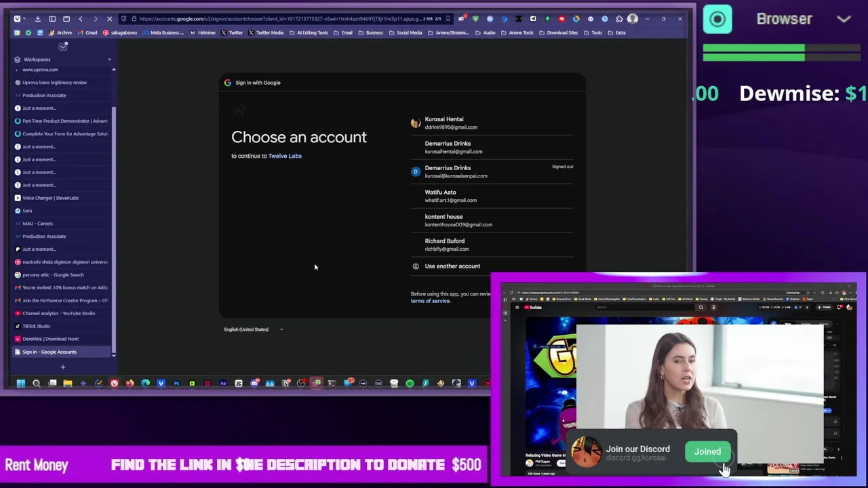This screenshot has height=488, width=868.
Task: Open Microsoft Edge from the taskbar
Action: click(145, 384)
